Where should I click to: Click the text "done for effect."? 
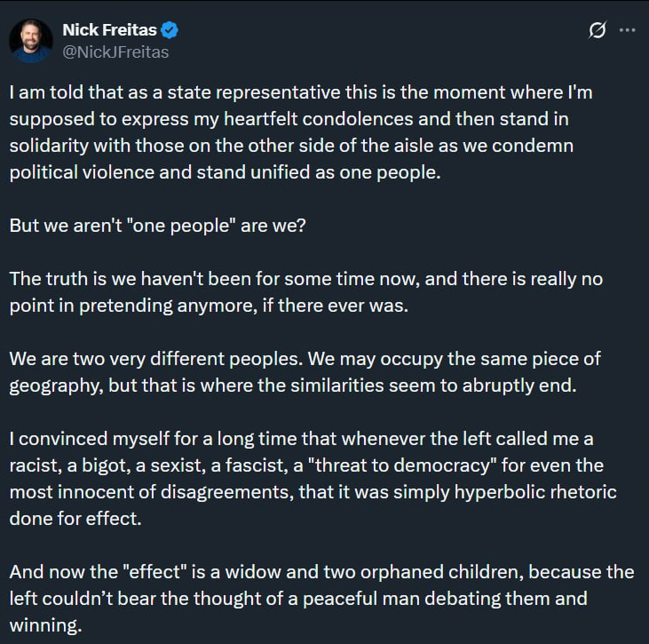[x=75, y=519]
